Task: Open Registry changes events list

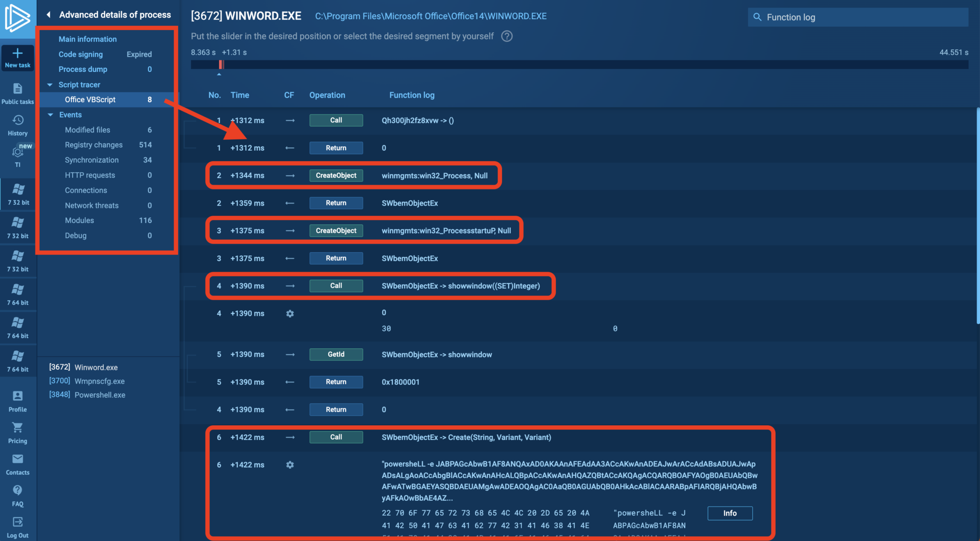Action: point(94,145)
